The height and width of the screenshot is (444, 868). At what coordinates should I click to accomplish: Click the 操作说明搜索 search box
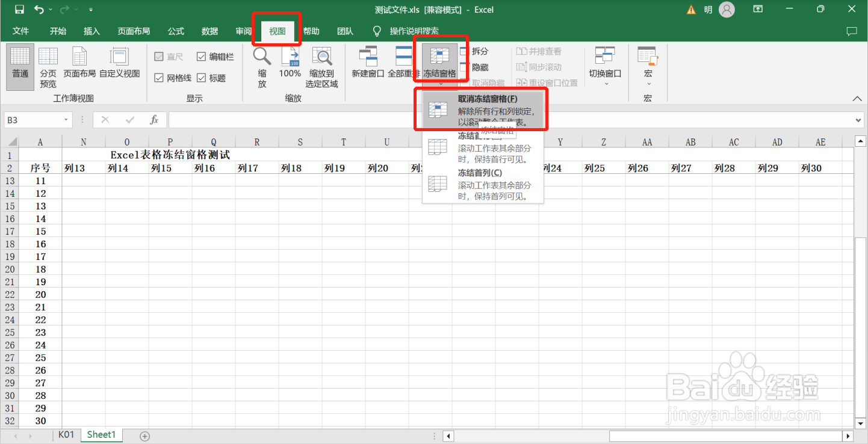(x=414, y=31)
